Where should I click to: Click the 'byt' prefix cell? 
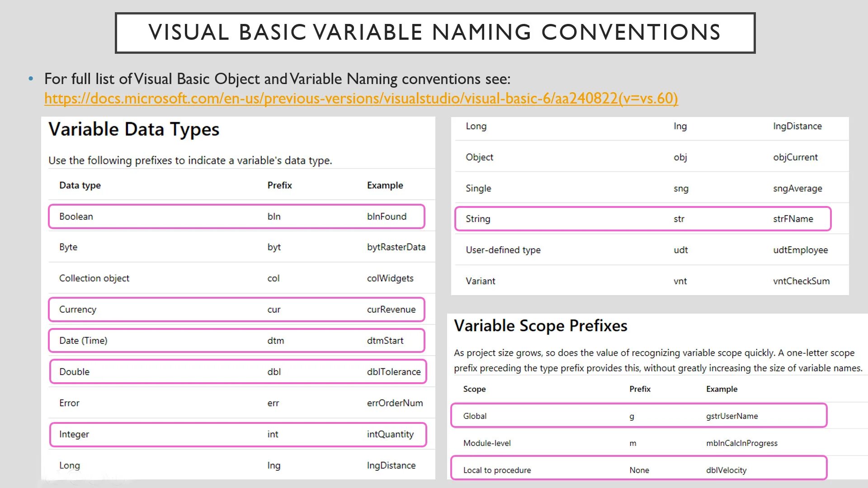click(x=274, y=247)
